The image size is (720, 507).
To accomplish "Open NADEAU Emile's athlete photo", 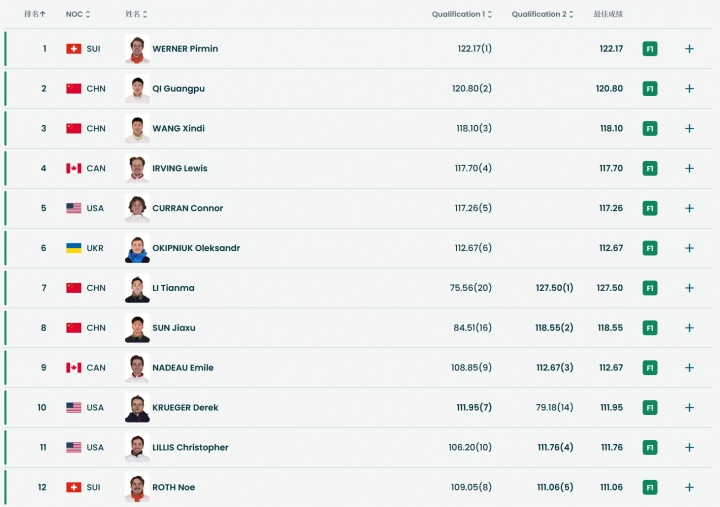I will pyautogui.click(x=137, y=368).
